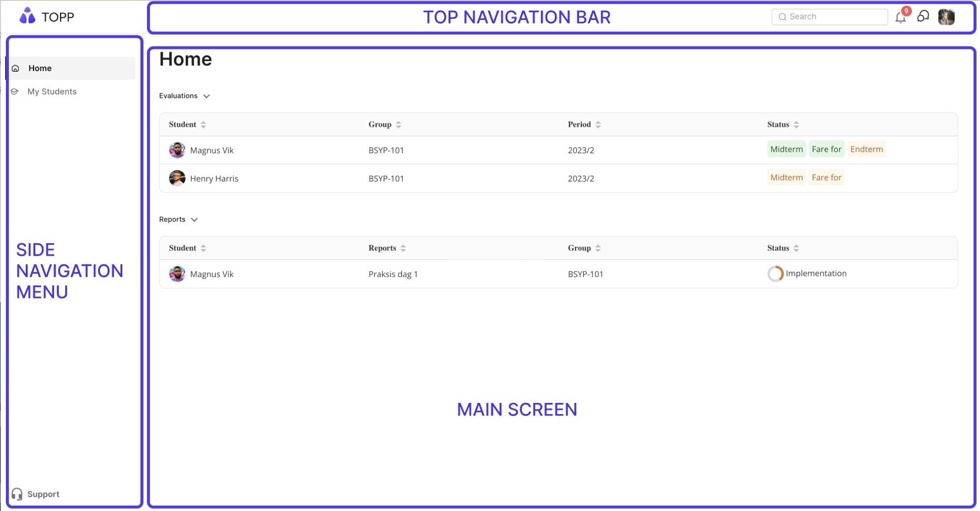Screen dimensions: 980x511
Task: Collapse the Reports section
Action: tap(195, 220)
